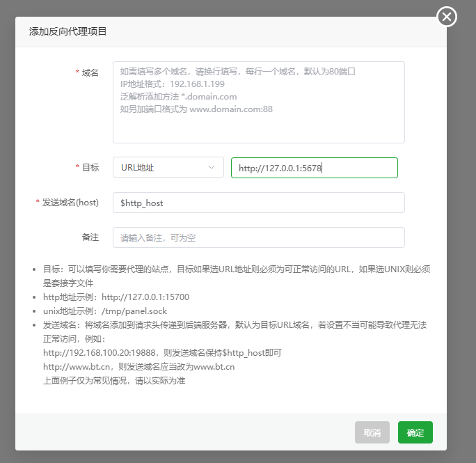Viewport: 476px width, 463px height.
Task: Close the add reverse proxy dialog
Action: pos(447,17)
